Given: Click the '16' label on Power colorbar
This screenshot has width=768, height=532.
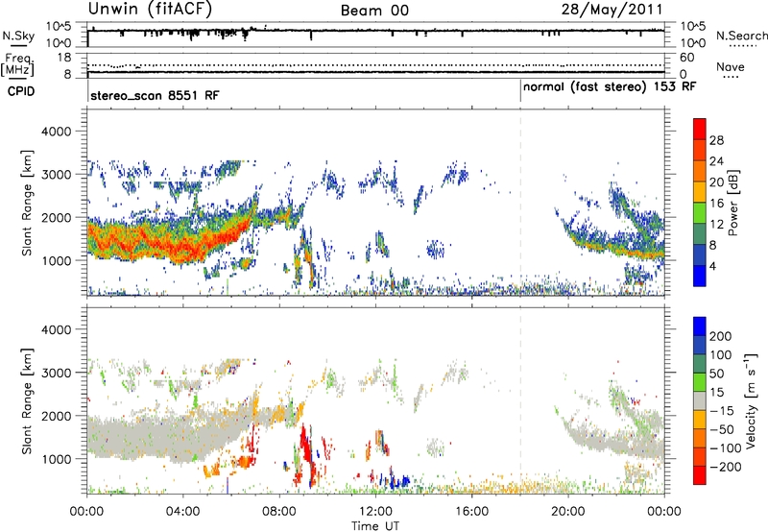Looking at the screenshot, I should click(x=716, y=204).
